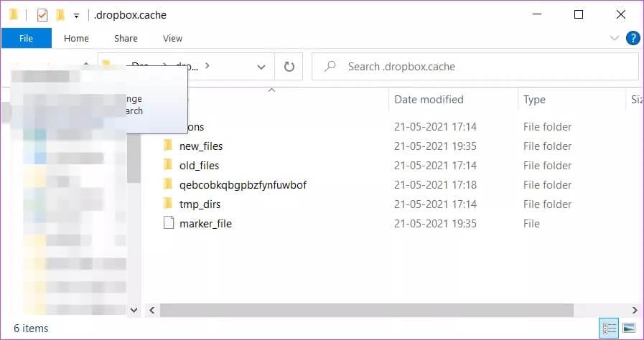Select the new_files folder icon
This screenshot has width=644, height=340.
coord(168,146)
